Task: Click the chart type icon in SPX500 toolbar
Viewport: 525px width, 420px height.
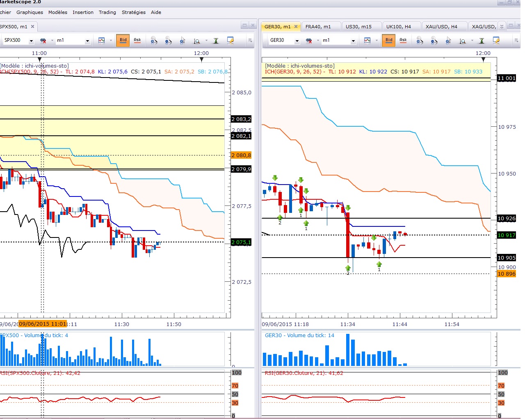Action: pyautogui.click(x=101, y=40)
